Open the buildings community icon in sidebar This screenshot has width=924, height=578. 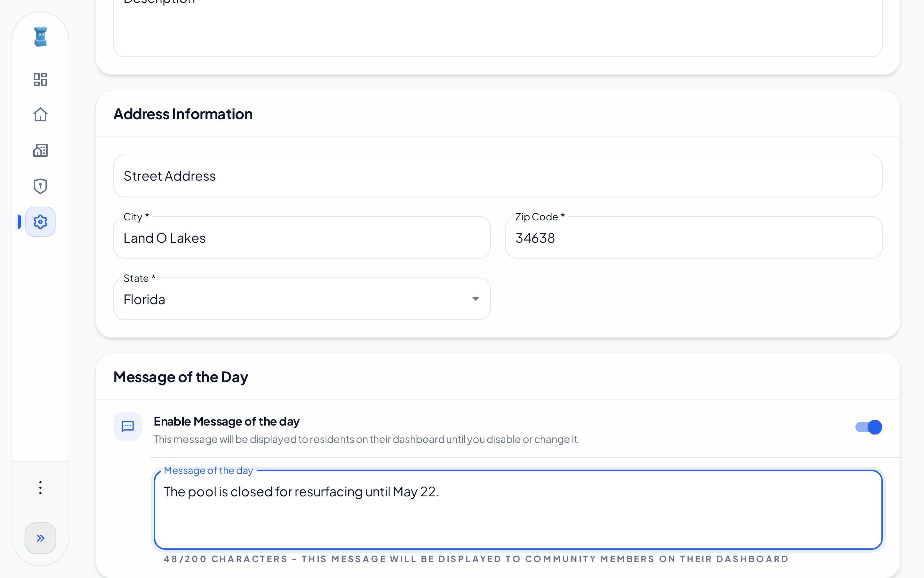[40, 150]
